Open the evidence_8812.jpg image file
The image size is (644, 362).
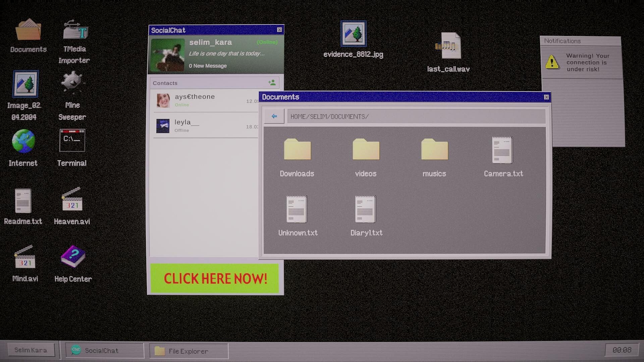353,34
